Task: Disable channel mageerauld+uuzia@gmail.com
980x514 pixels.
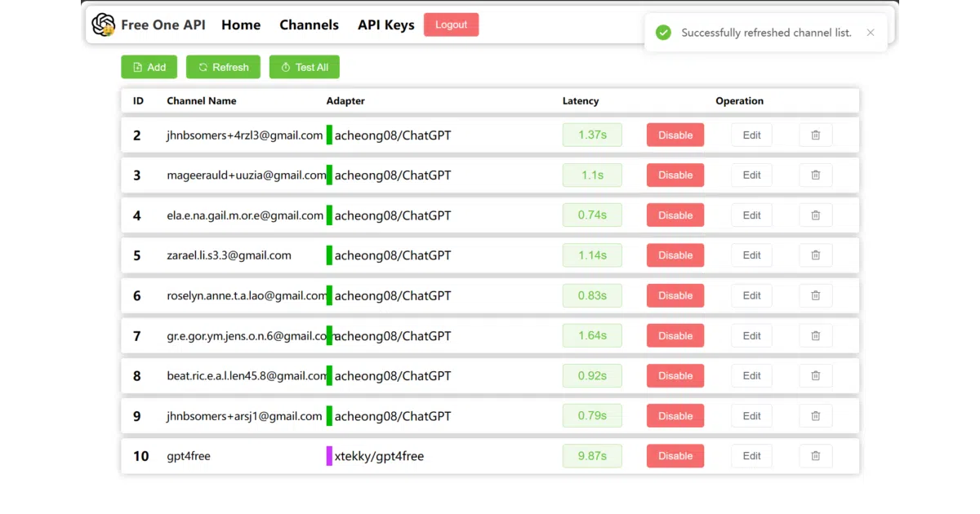Action: (x=675, y=175)
